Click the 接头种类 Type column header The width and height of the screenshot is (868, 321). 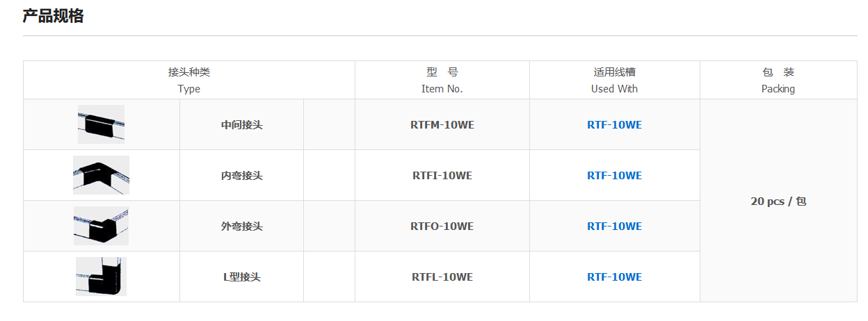(188, 80)
